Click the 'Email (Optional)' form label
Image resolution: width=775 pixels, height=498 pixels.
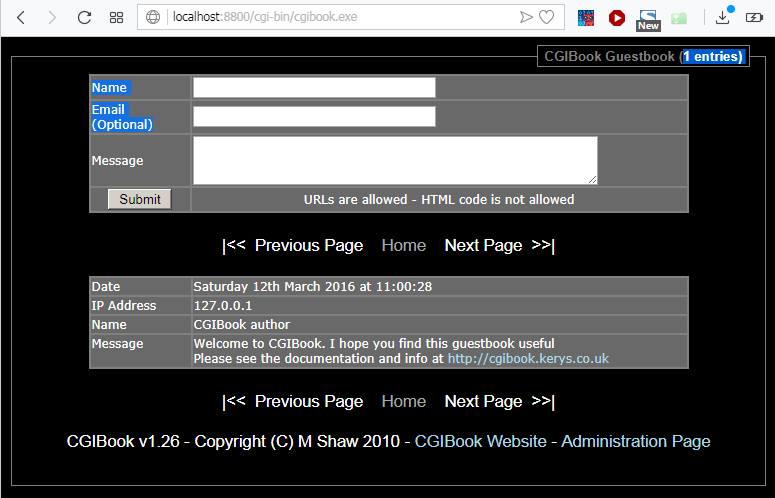[x=122, y=117]
